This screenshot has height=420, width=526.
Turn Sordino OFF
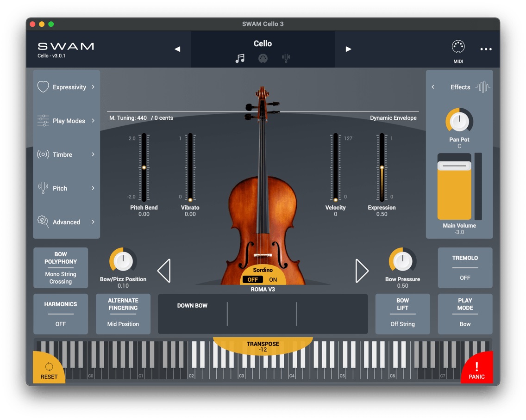pyautogui.click(x=253, y=279)
